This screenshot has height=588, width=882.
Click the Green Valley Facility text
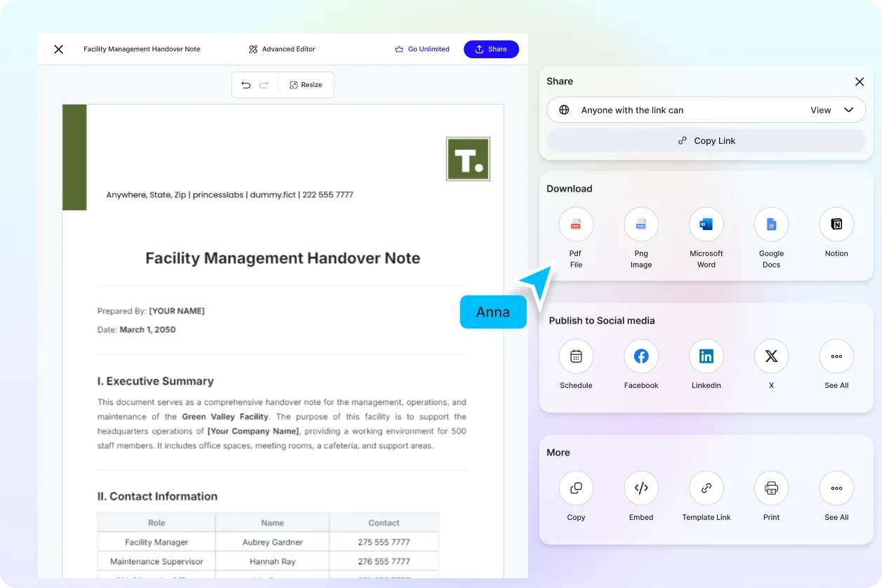pyautogui.click(x=225, y=417)
